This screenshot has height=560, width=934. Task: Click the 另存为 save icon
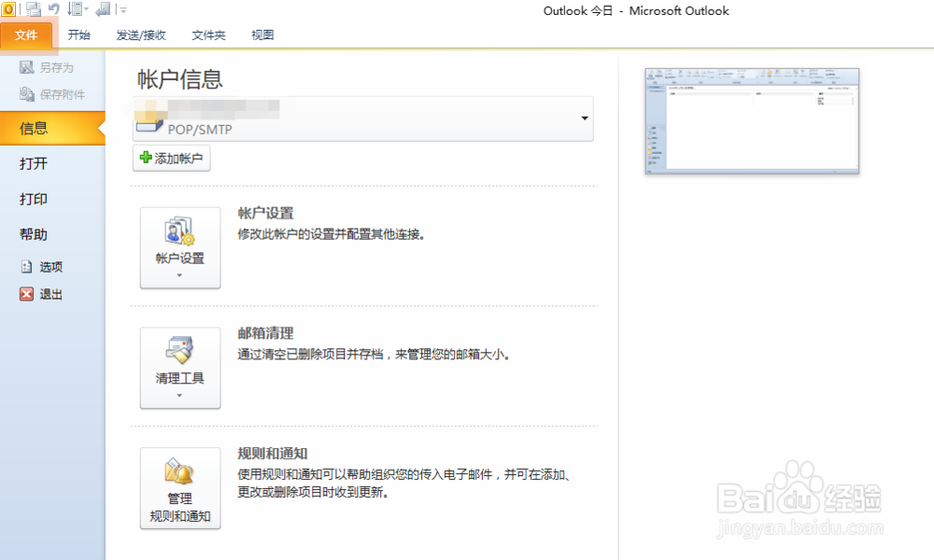(27, 67)
